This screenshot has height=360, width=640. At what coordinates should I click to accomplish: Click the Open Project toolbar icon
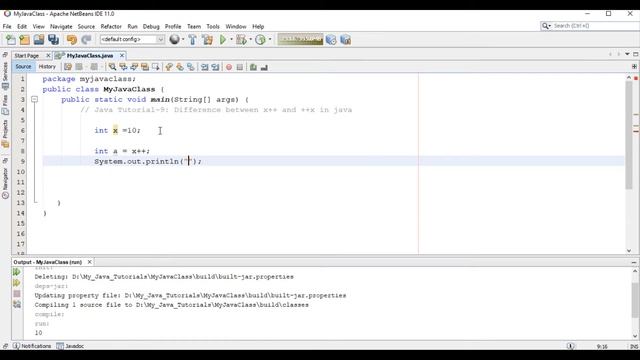pyautogui.click(x=39, y=40)
